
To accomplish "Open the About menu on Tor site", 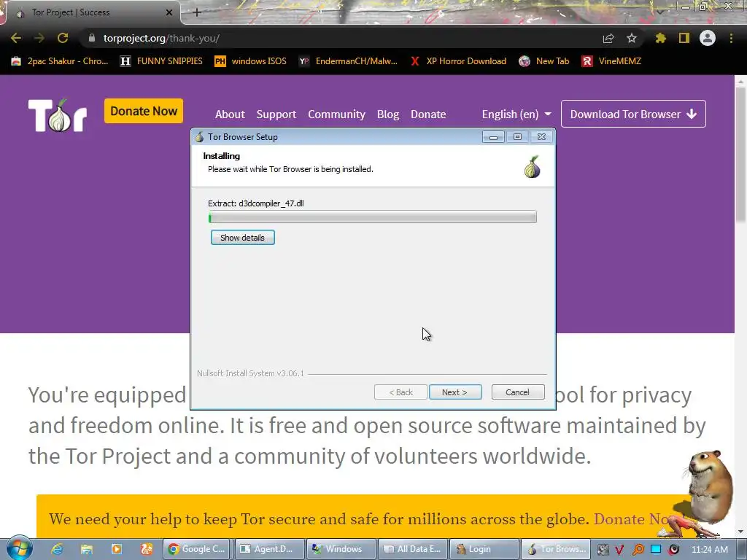I will click(230, 114).
